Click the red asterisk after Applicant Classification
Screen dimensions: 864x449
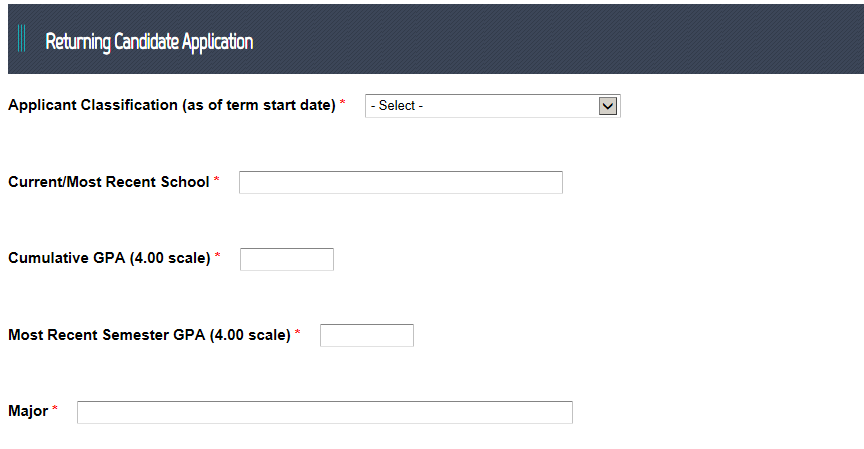click(343, 103)
